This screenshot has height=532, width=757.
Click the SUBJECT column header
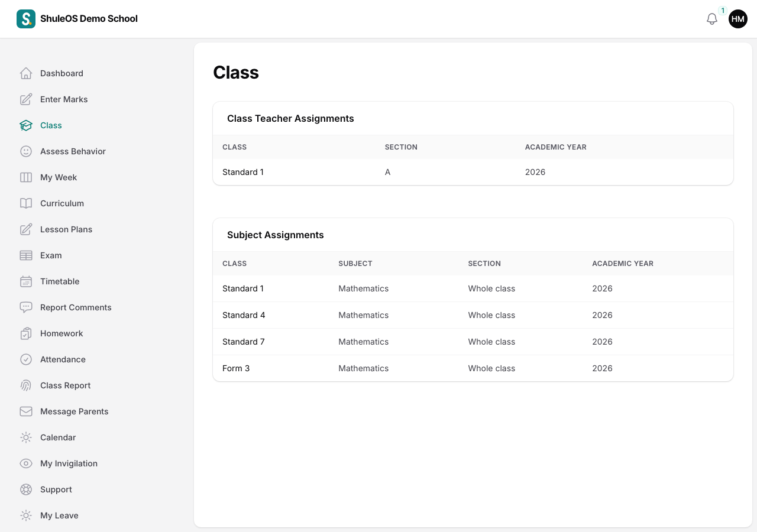(355, 264)
